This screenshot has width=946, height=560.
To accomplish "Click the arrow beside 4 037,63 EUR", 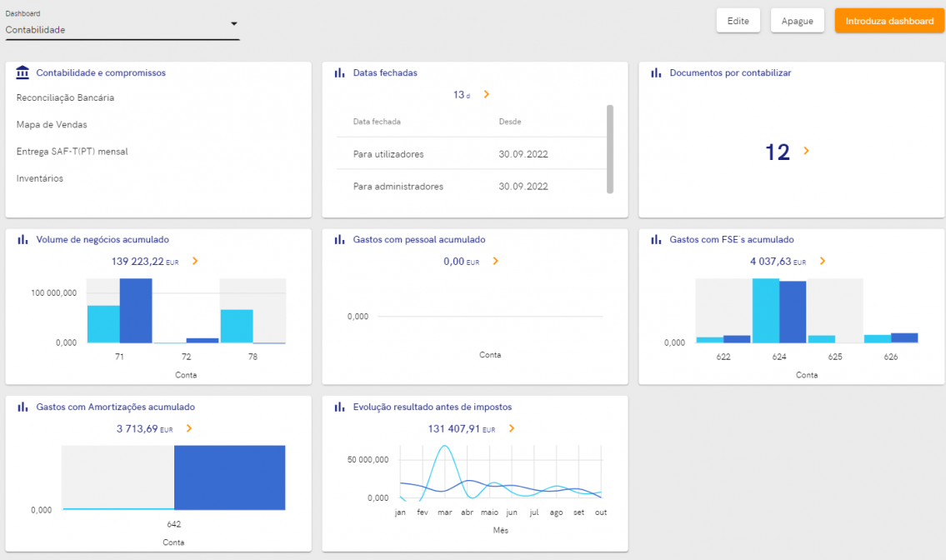I will point(823,262).
